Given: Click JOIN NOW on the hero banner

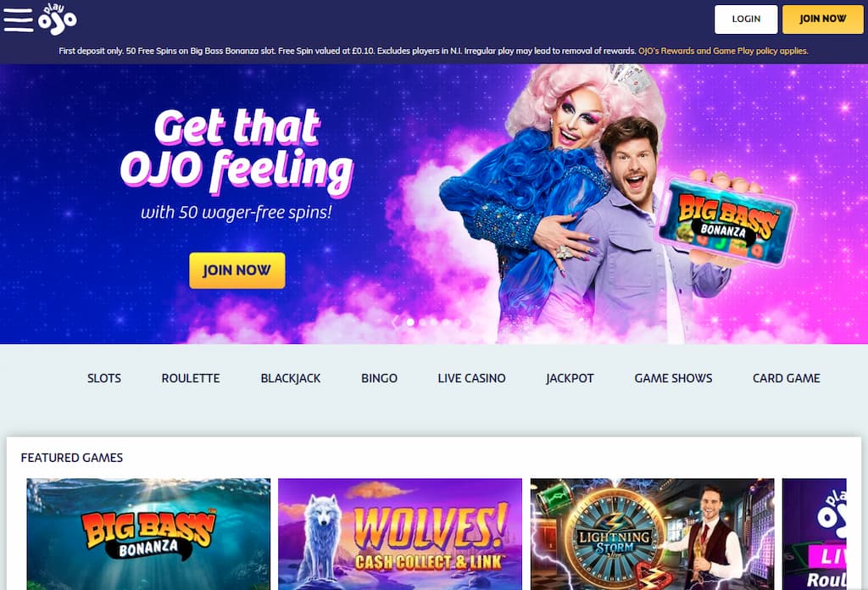Looking at the screenshot, I should pos(237,270).
